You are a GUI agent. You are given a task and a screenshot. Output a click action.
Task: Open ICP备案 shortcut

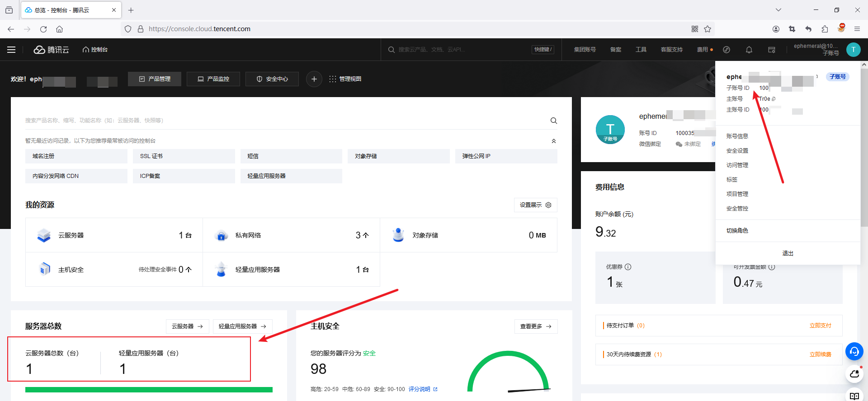[x=184, y=176]
